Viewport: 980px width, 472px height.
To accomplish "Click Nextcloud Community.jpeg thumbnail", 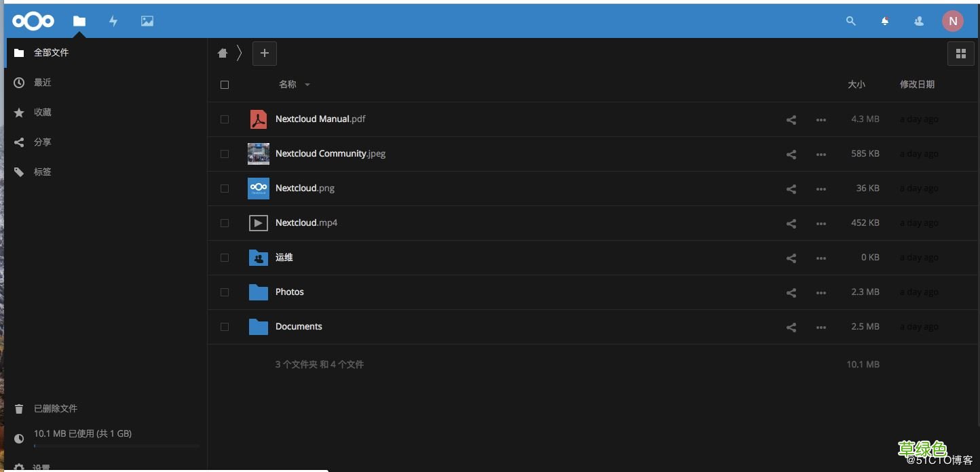I will (x=259, y=154).
